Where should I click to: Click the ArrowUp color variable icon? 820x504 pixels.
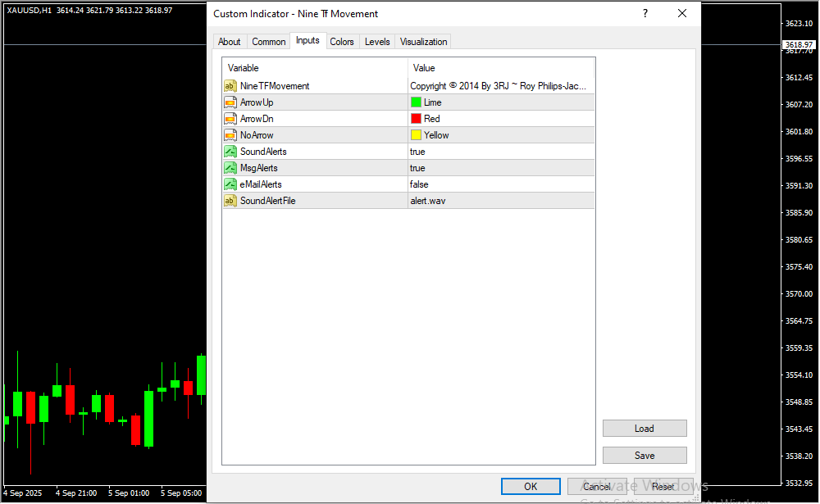[x=230, y=102]
